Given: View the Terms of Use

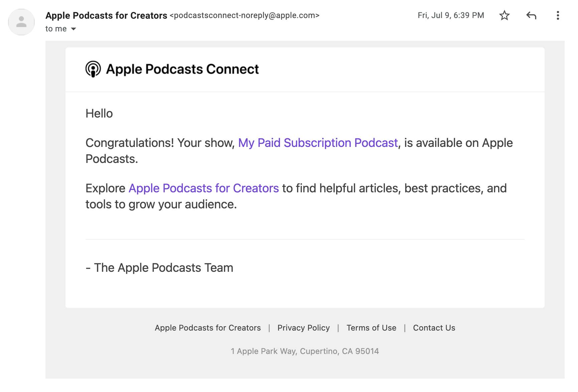Looking at the screenshot, I should click(x=371, y=328).
